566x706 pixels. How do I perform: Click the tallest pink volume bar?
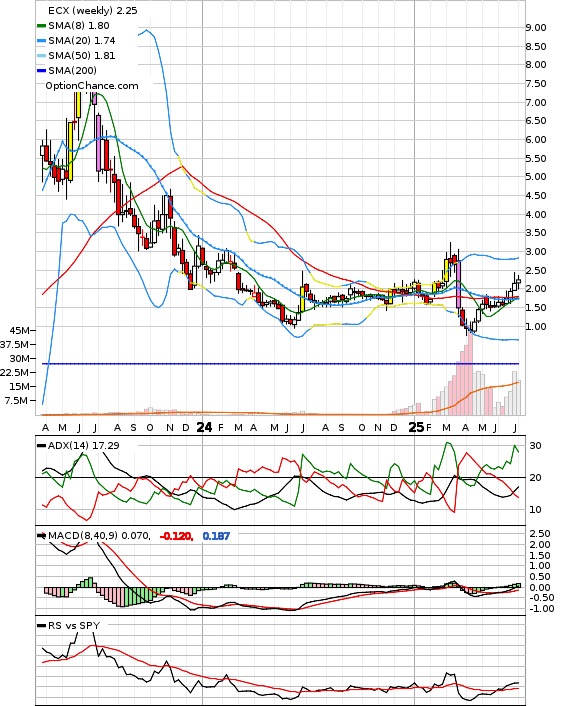(x=471, y=373)
